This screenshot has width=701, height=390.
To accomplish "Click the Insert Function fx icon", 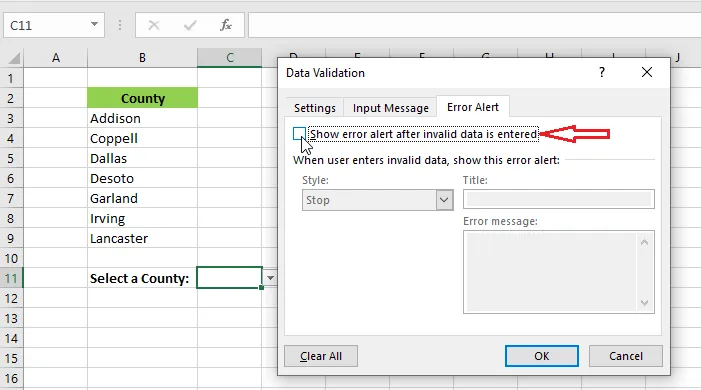I will coord(226,25).
